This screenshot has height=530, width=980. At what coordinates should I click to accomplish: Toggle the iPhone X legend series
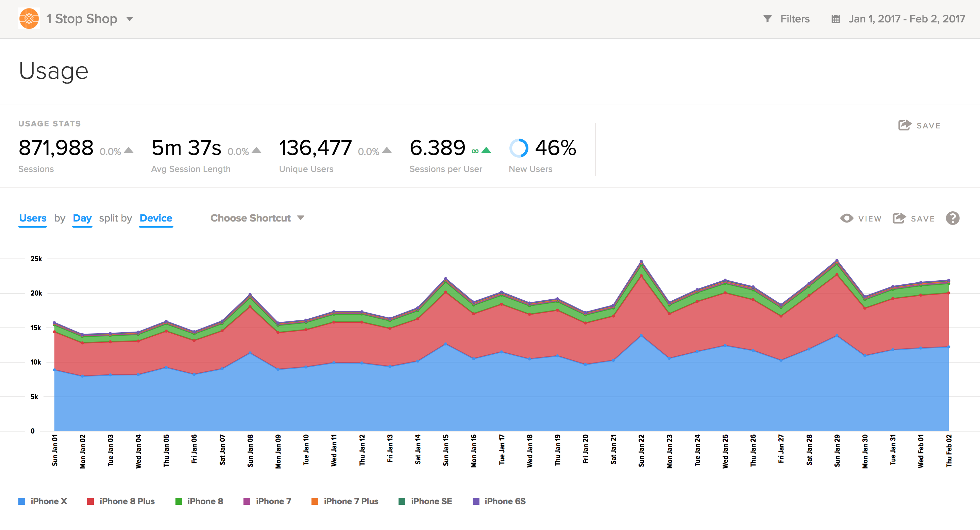(x=48, y=501)
